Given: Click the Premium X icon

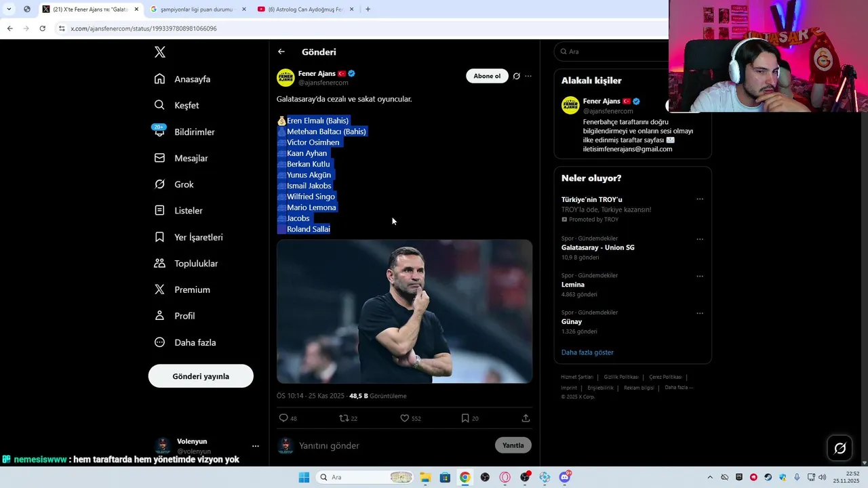Looking at the screenshot, I should coord(159,289).
